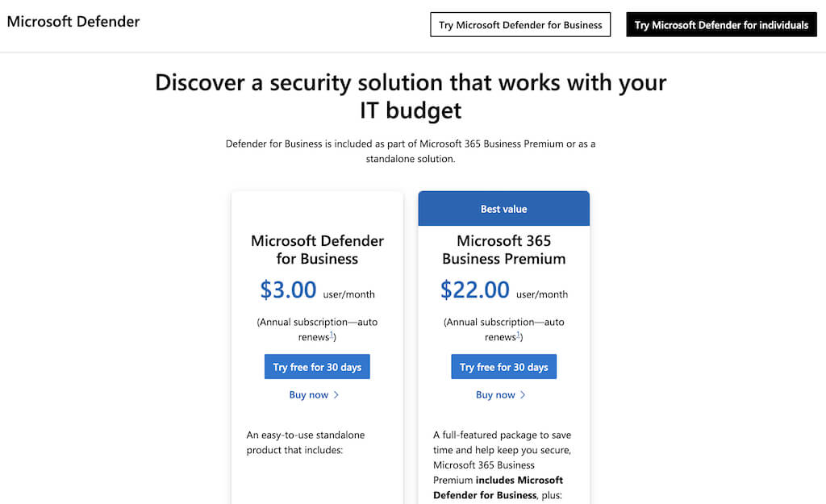Open footnote 1 under Defender for Business subscription
Viewport: 826px width, 504px height.
coord(332,335)
